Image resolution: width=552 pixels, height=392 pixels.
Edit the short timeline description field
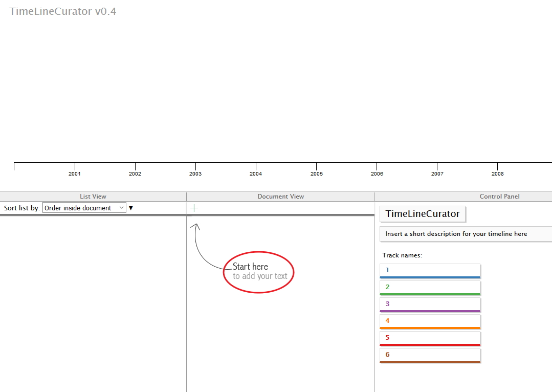(466, 234)
